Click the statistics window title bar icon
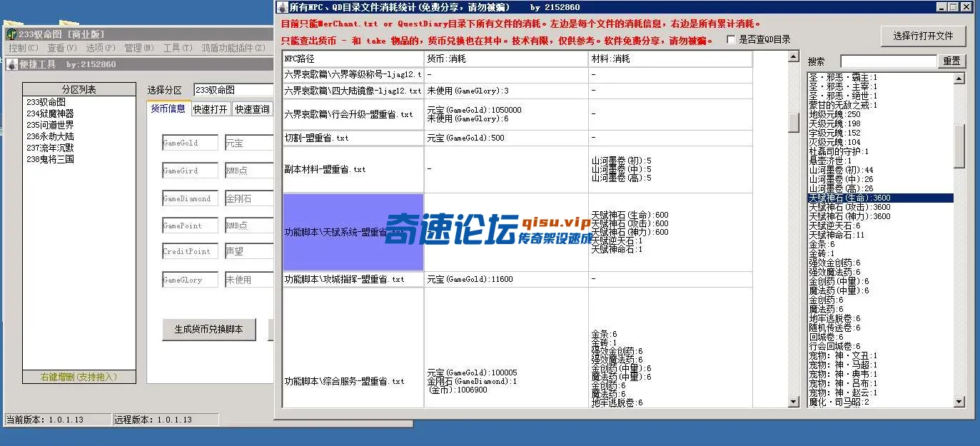Screen dimensions: 980x446 point(283,7)
